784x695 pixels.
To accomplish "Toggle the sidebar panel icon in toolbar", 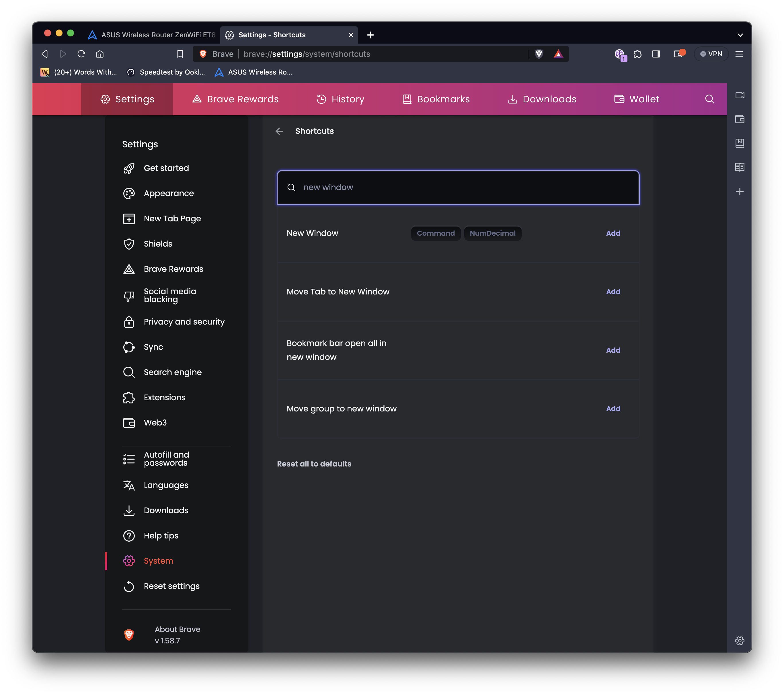I will pos(656,54).
